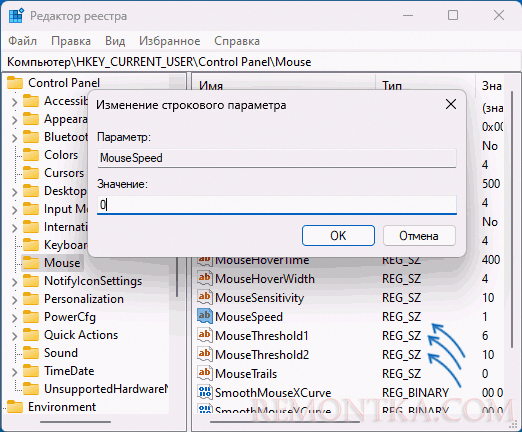Expand the Quick Actions key
Screen dimensions: 522x432
coord(14,336)
